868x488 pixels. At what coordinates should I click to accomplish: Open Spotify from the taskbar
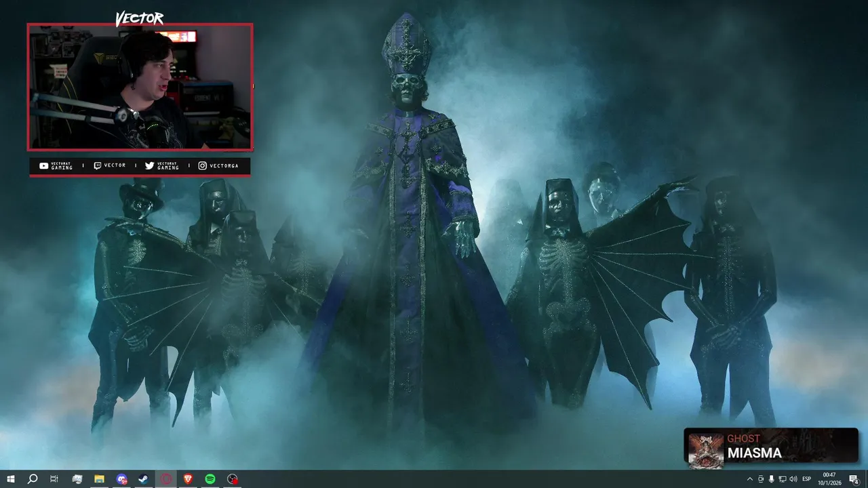(x=210, y=479)
